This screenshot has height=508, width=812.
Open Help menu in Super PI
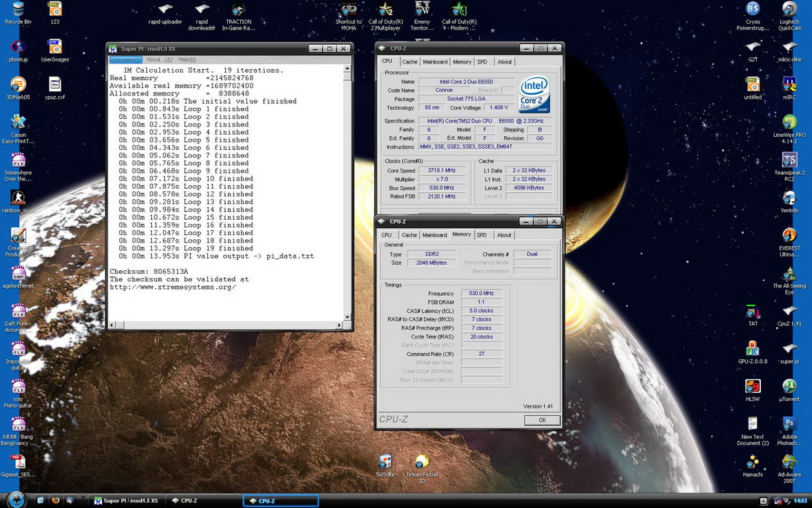[x=187, y=59]
